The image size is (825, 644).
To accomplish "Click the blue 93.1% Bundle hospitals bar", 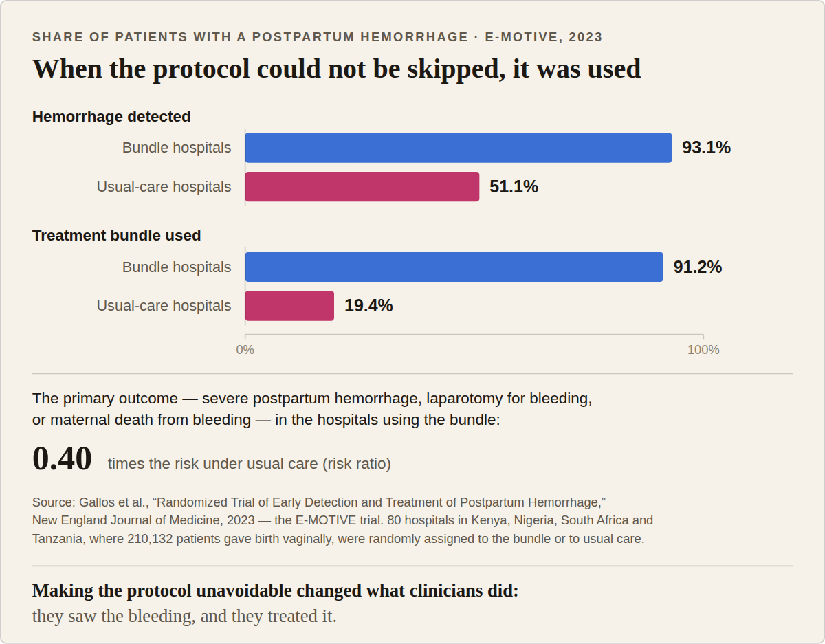I will click(x=459, y=148).
